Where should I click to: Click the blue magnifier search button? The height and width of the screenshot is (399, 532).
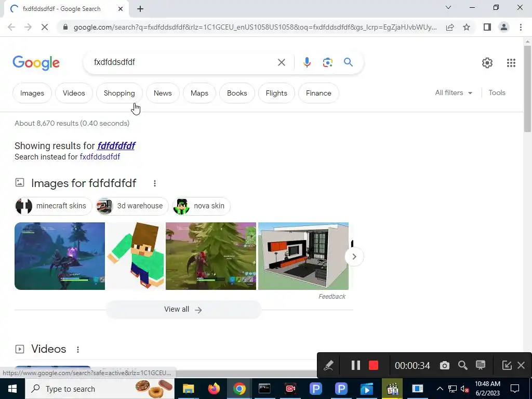coord(348,62)
